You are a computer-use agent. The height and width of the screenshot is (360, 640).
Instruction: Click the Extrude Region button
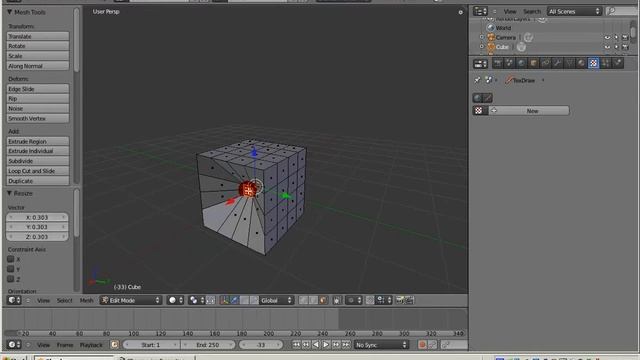(x=38, y=142)
